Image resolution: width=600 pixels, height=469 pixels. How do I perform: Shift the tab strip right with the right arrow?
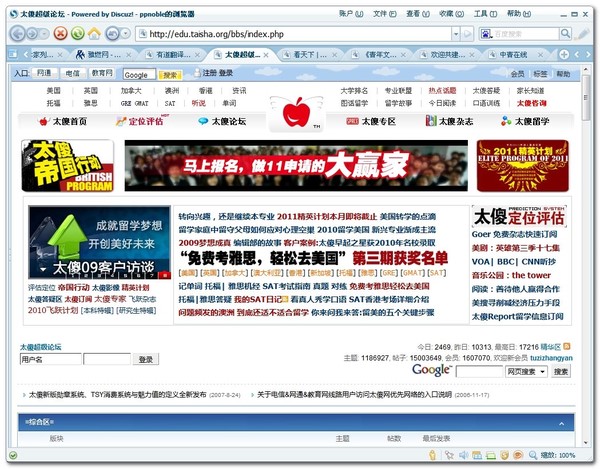point(588,55)
